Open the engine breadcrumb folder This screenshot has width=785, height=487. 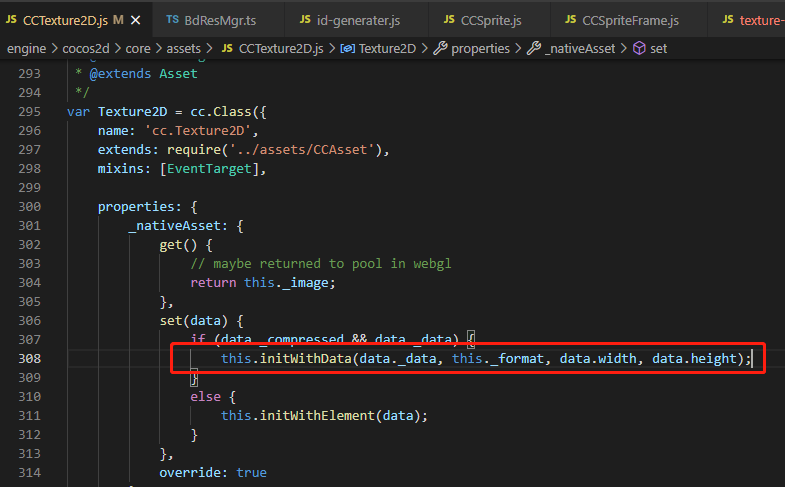pyautogui.click(x=27, y=49)
